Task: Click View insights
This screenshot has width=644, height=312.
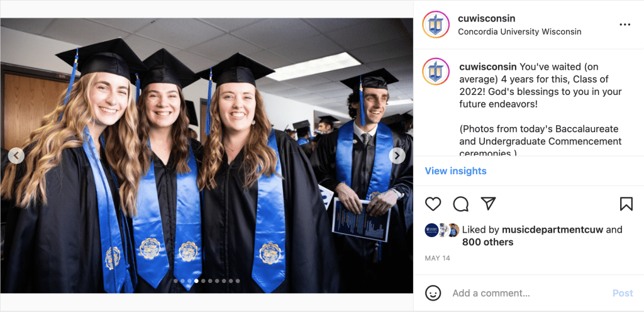Action: 455,171
